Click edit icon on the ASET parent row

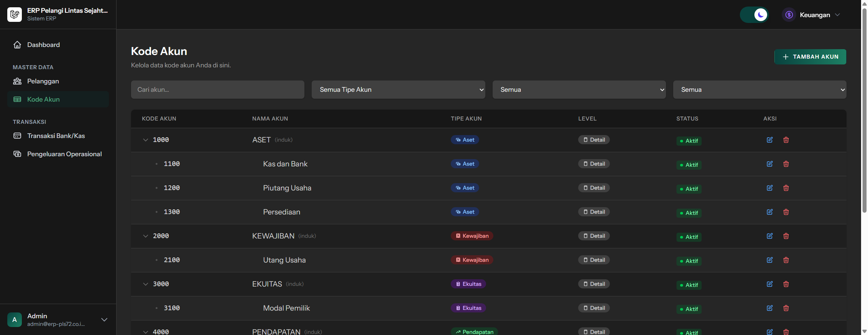click(x=769, y=140)
